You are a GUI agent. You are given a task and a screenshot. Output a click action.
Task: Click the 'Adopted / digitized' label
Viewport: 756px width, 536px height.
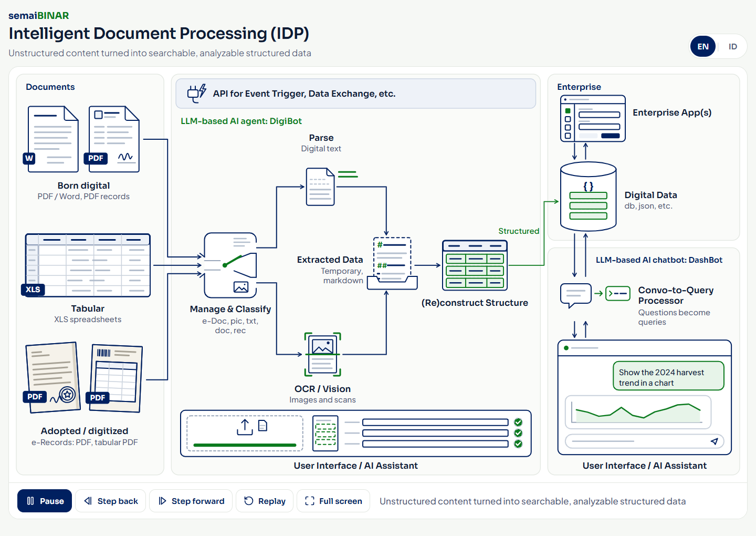point(85,431)
